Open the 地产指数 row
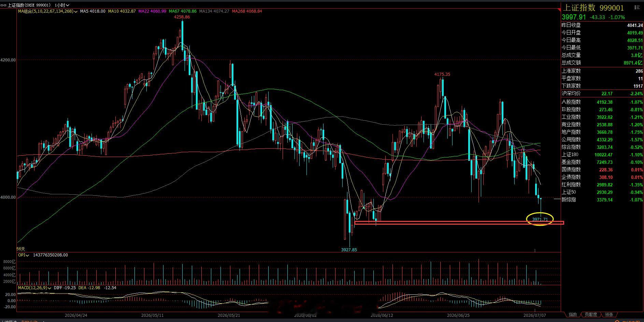 coord(602,132)
